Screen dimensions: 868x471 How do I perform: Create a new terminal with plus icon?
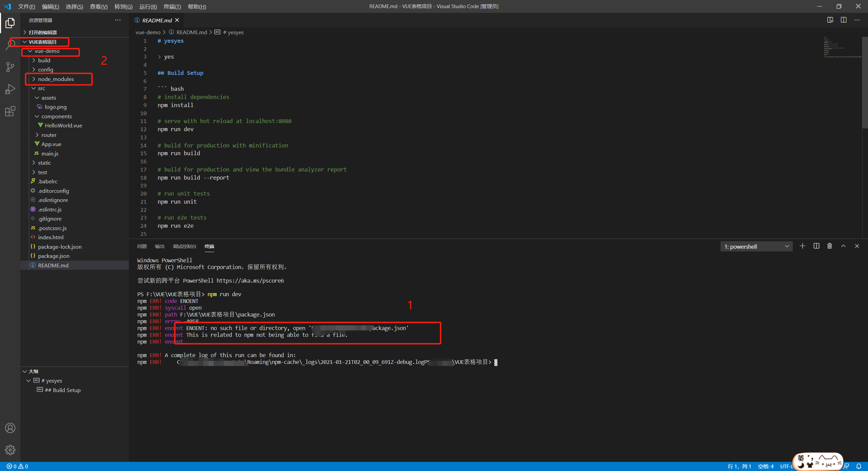coord(802,246)
